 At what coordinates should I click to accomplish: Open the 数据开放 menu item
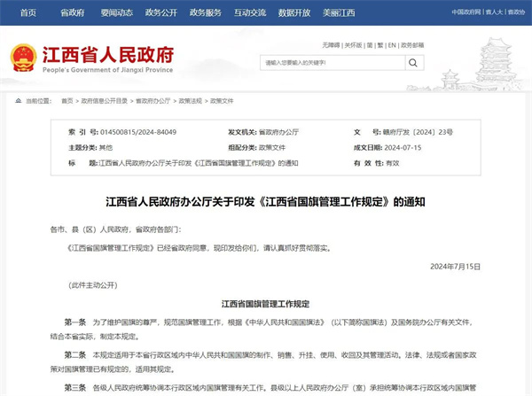(294, 13)
